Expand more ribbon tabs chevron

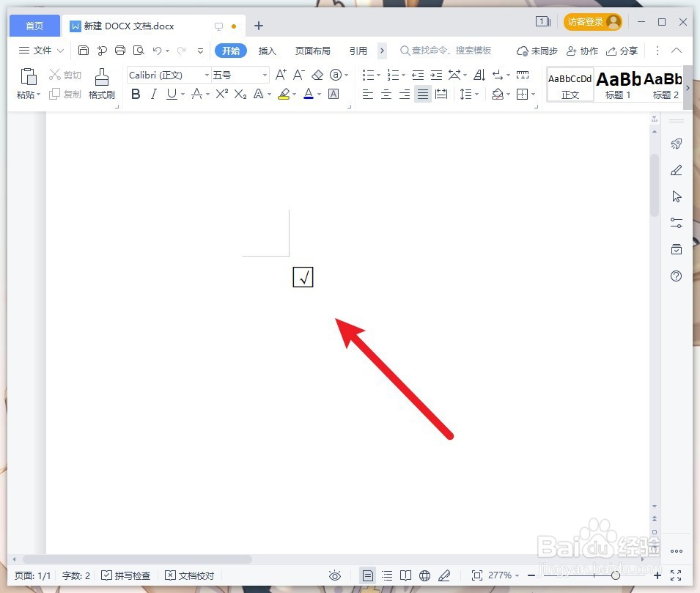[x=382, y=51]
